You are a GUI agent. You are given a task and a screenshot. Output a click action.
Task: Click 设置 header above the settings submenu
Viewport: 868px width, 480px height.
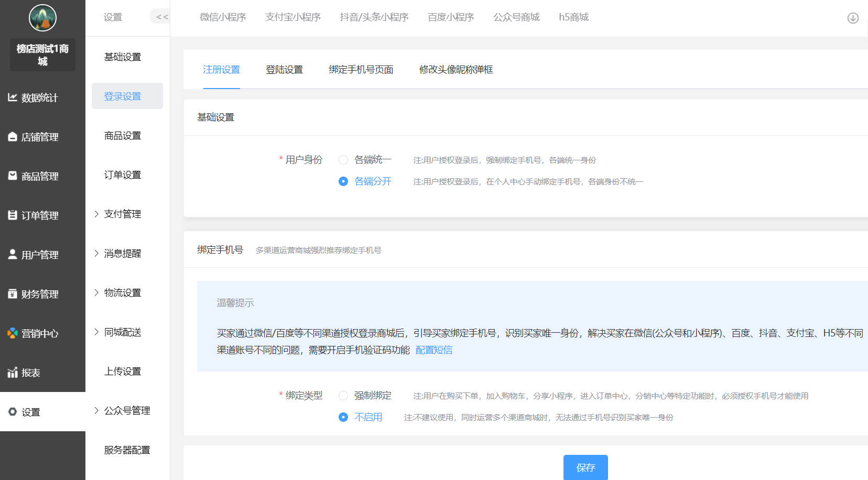coord(113,17)
